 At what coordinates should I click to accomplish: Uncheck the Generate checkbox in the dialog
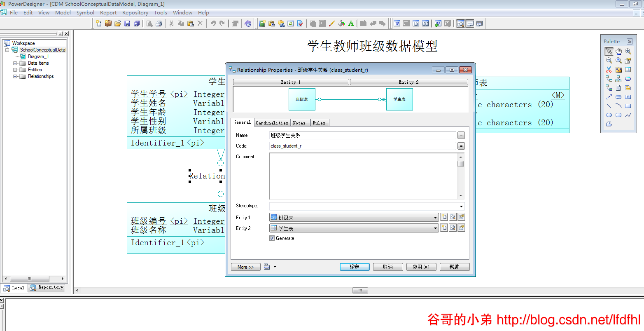273,238
